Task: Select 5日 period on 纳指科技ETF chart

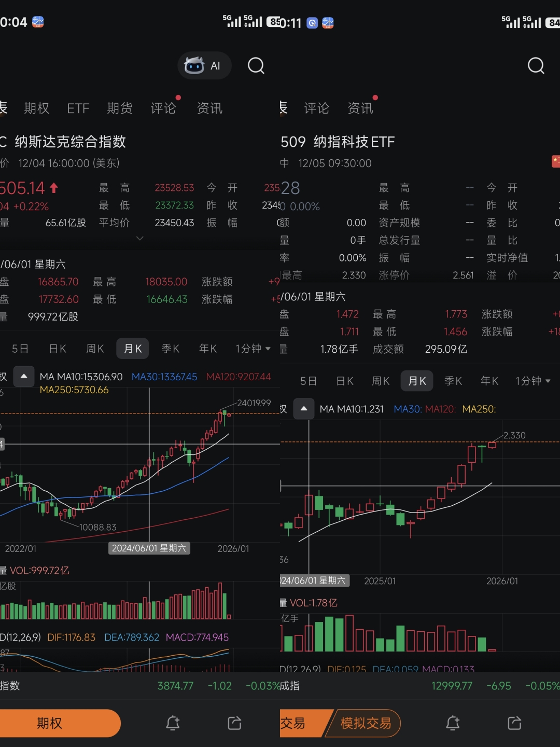Action: (x=309, y=381)
